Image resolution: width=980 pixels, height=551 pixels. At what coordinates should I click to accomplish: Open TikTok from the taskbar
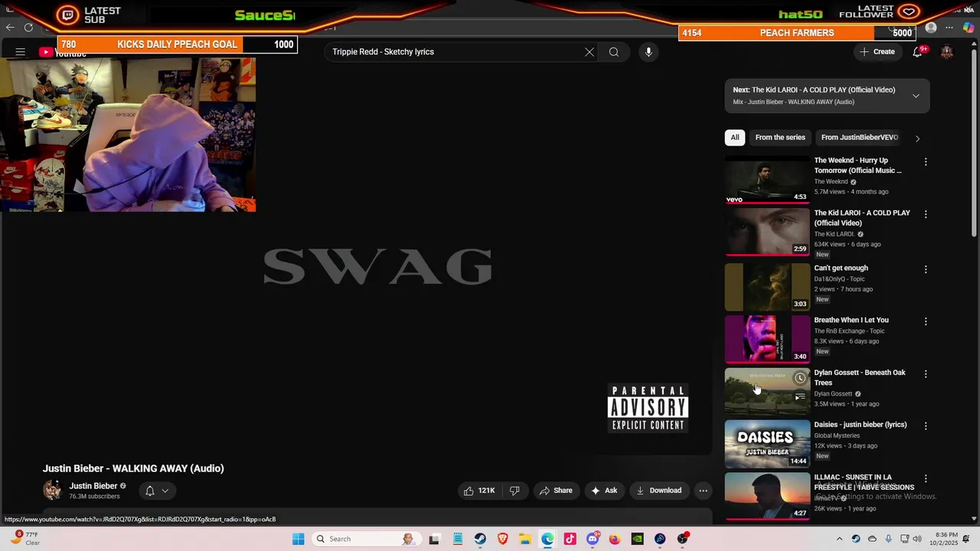coord(570,539)
